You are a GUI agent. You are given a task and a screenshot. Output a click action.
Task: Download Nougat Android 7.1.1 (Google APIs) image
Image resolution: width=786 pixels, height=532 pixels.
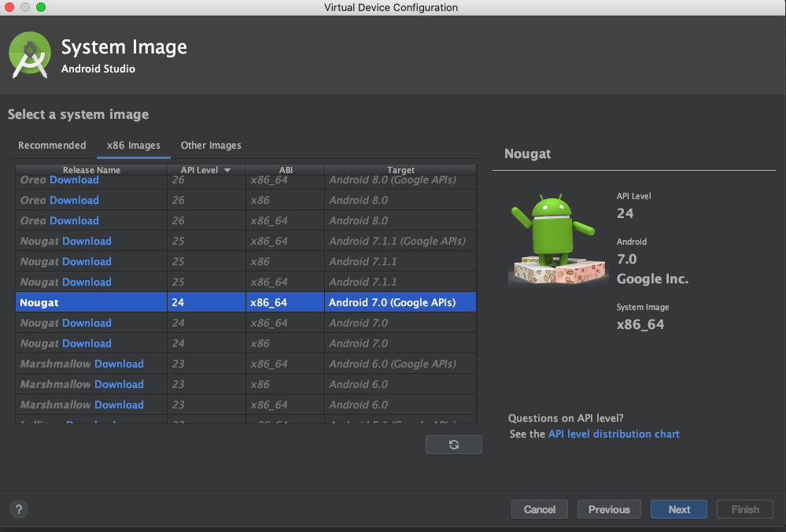click(x=87, y=242)
